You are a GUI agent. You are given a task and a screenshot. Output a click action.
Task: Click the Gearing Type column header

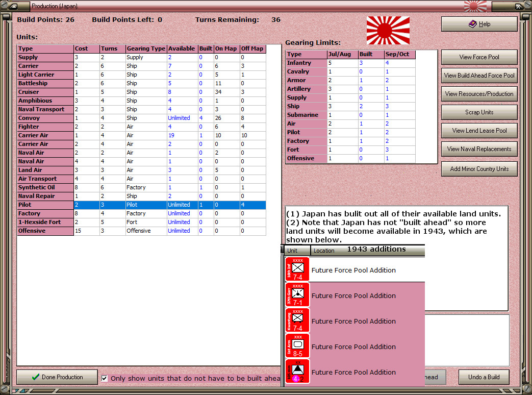[x=146, y=48]
